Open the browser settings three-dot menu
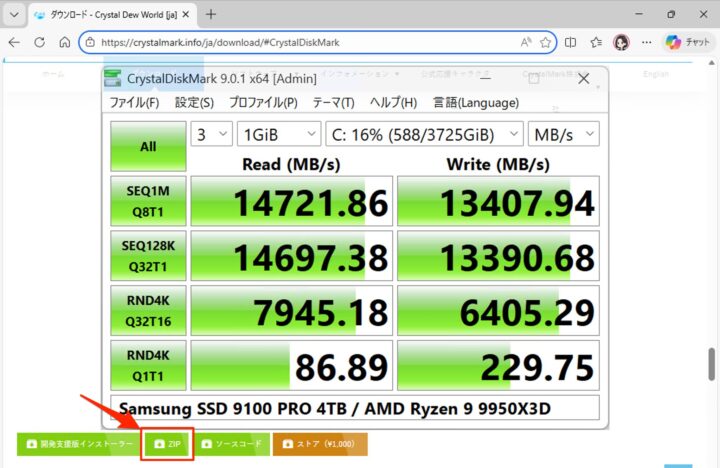 tap(649, 43)
